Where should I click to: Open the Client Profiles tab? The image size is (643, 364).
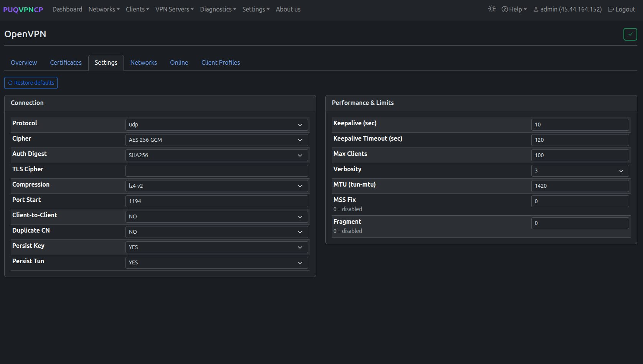221,62
